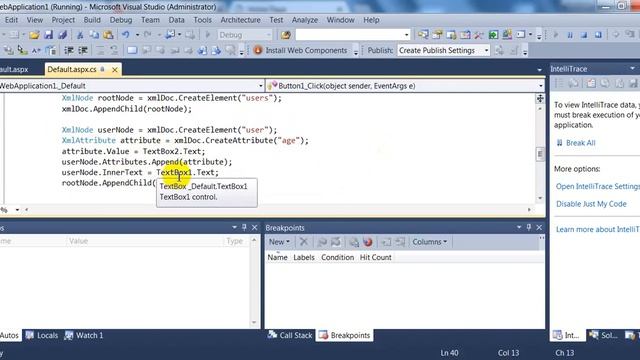The image size is (640, 360).
Task: Open the Tools menu
Action: (x=202, y=20)
